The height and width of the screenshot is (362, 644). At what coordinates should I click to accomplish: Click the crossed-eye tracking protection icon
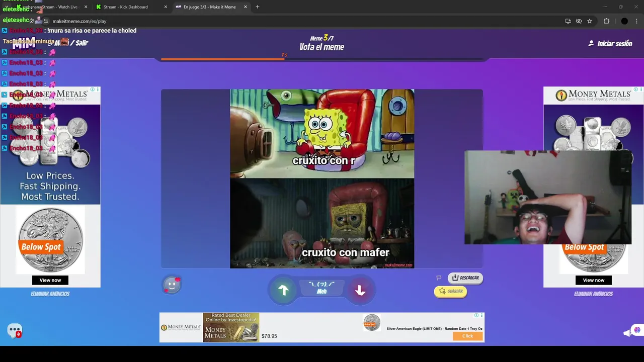579,21
